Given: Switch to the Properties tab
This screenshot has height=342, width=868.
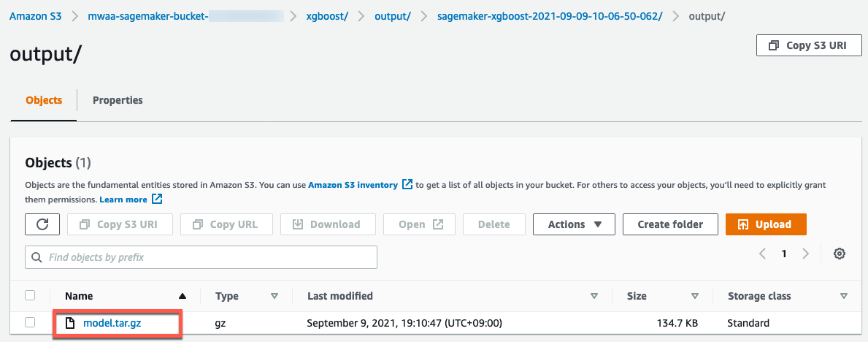Looking at the screenshot, I should [x=118, y=100].
